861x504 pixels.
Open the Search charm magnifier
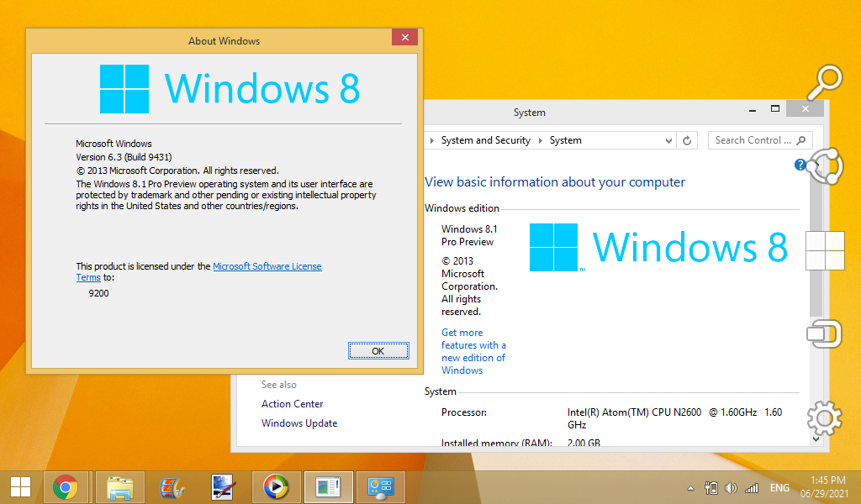[x=824, y=82]
